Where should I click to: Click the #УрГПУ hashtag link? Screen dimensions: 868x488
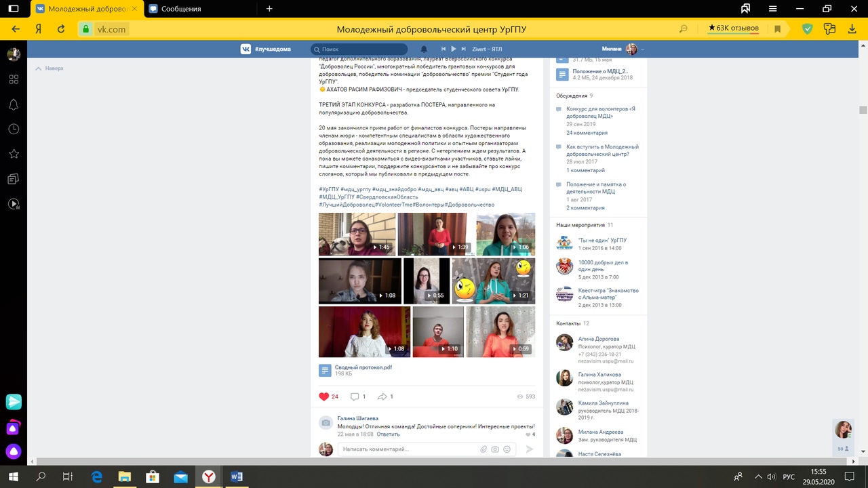[x=328, y=189]
